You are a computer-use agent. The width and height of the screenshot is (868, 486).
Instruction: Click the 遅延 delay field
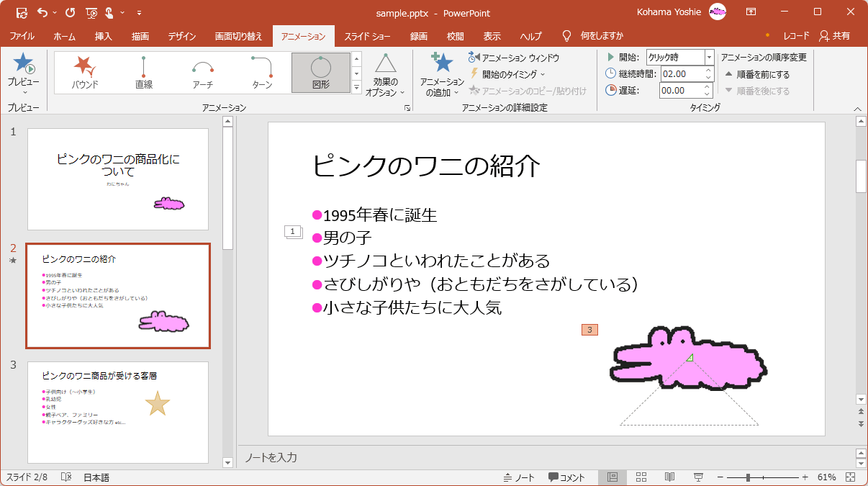point(681,90)
